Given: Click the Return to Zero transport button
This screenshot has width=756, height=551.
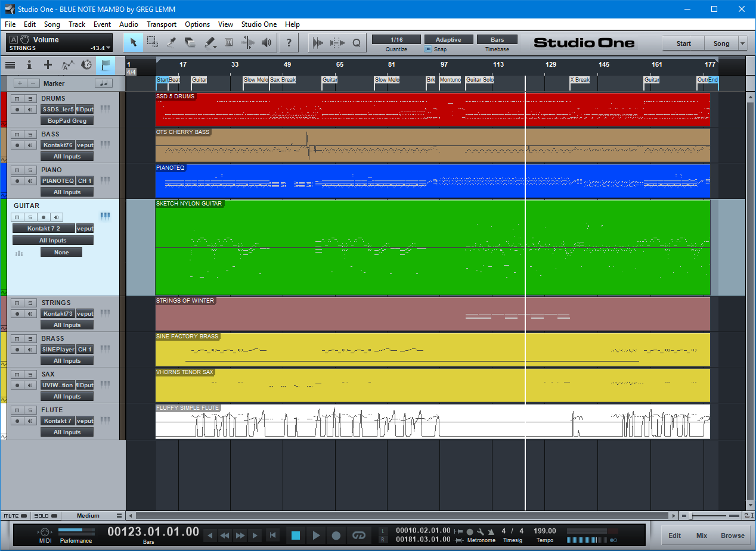Looking at the screenshot, I should tap(272, 535).
